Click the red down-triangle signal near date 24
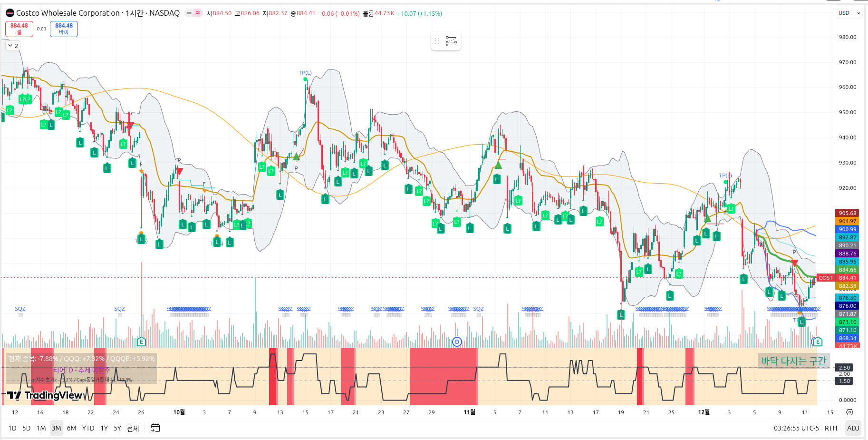Image resolution: width=868 pixels, height=440 pixels. point(130,126)
